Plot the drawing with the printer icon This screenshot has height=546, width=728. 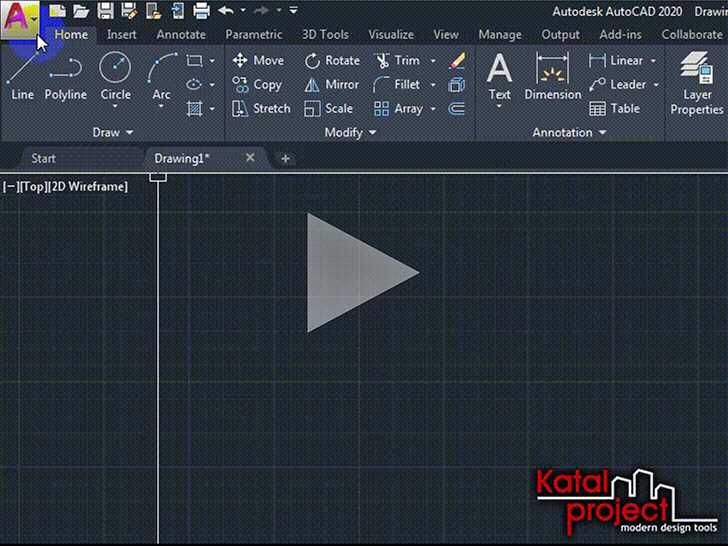pyautogui.click(x=202, y=11)
